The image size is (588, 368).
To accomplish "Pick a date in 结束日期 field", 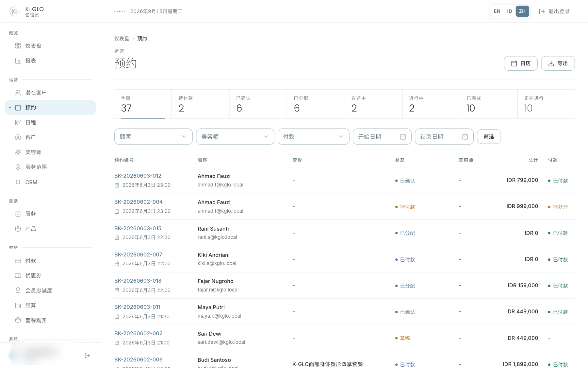I will click(444, 137).
